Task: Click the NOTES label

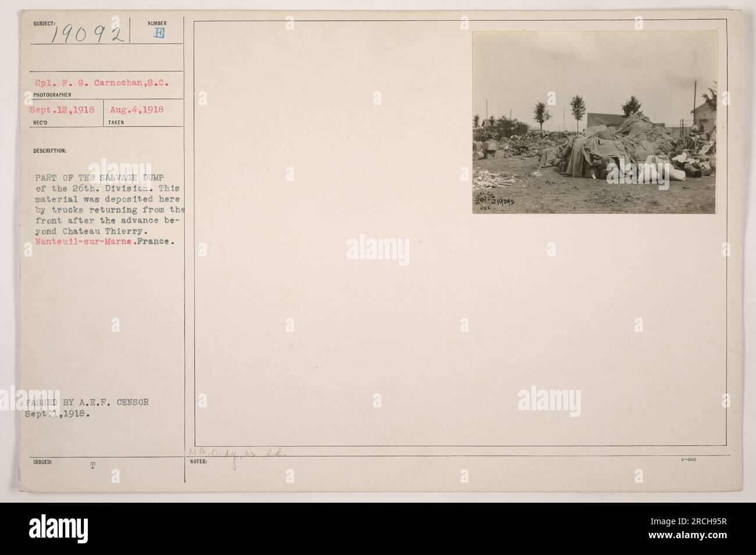Action: (x=198, y=463)
